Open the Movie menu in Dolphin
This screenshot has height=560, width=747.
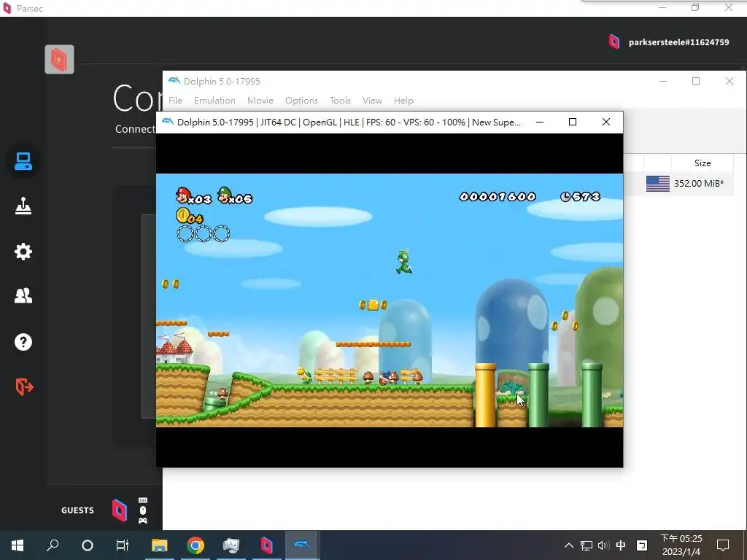click(260, 101)
